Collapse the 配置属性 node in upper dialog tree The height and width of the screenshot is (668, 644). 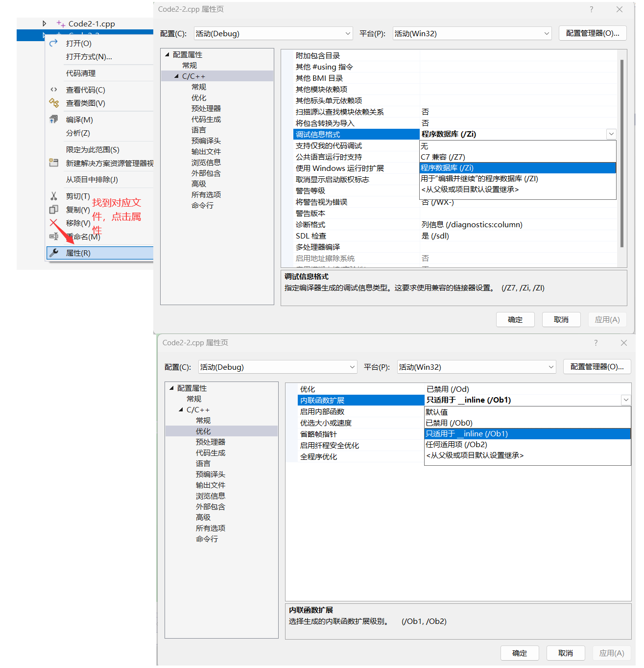pyautogui.click(x=167, y=54)
